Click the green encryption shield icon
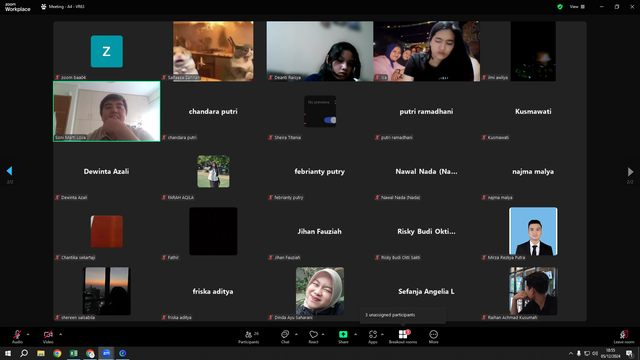Viewport: 640px width, 360px height. [560, 7]
